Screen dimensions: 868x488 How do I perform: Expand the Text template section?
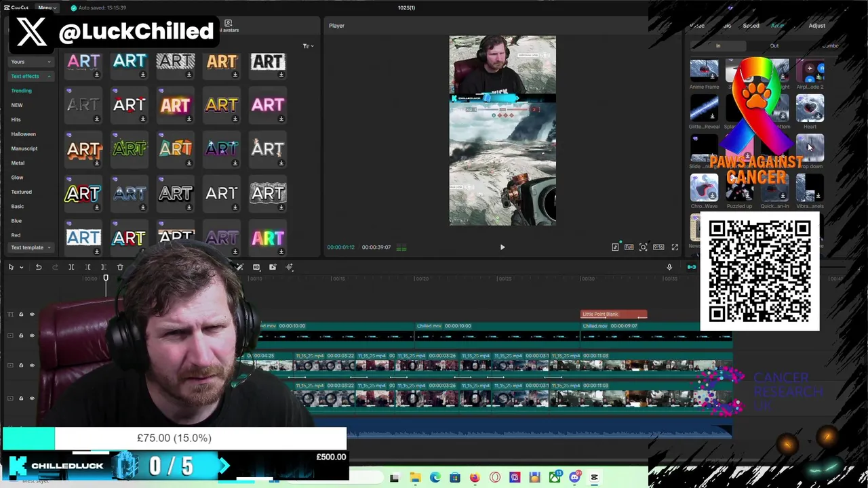(31, 247)
